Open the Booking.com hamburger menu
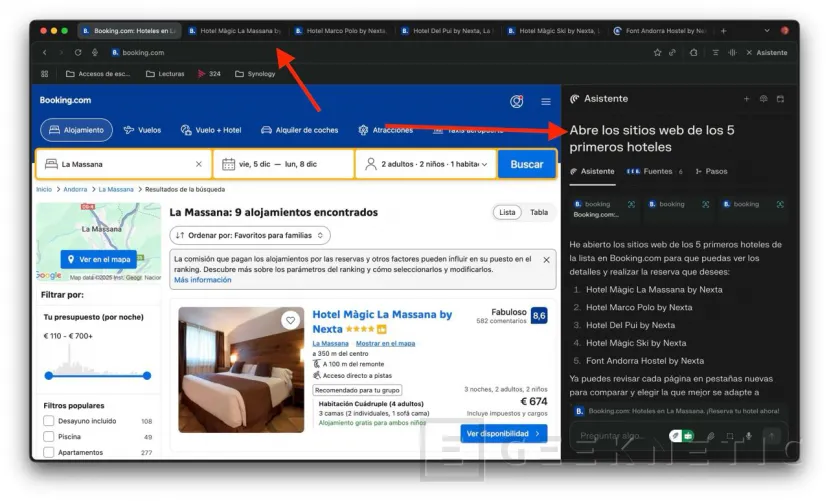The image size is (829, 501). (546, 101)
